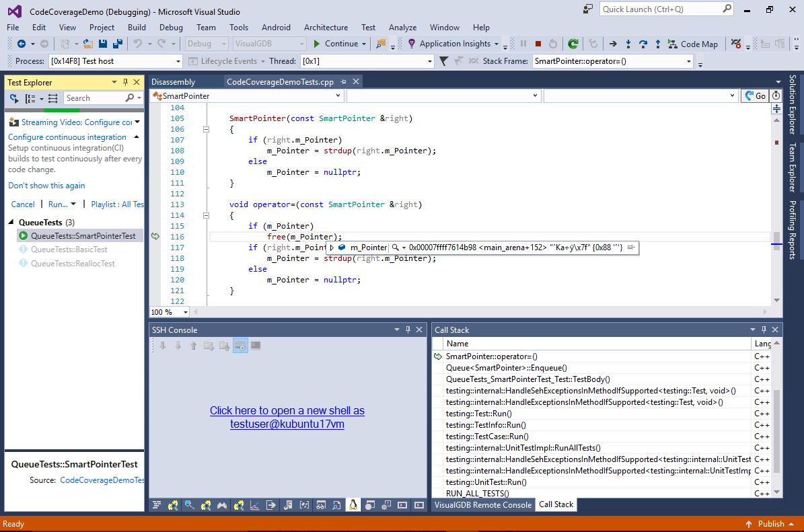Click the Linux penguin tab icon
804x532 pixels.
click(x=353, y=505)
